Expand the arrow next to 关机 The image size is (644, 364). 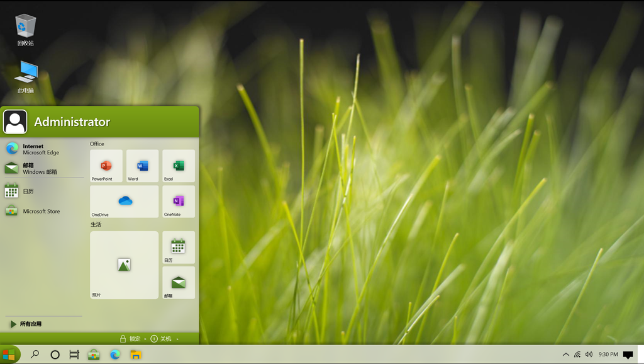177,339
